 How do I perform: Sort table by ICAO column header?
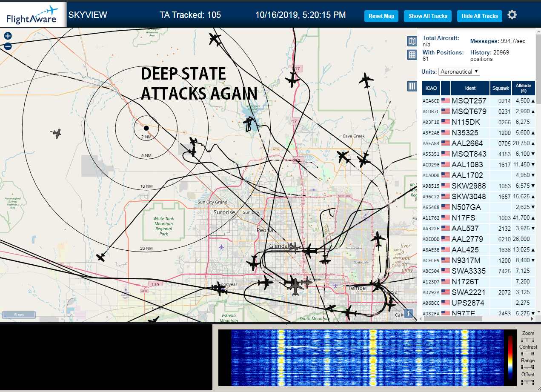coord(431,88)
